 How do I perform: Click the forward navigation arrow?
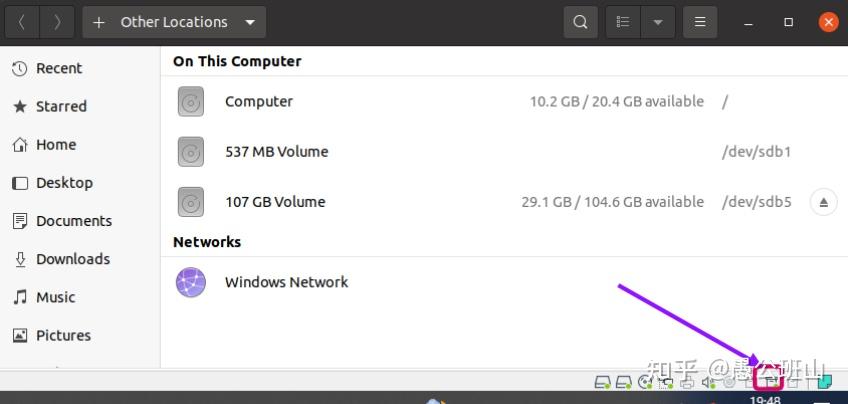[x=57, y=22]
